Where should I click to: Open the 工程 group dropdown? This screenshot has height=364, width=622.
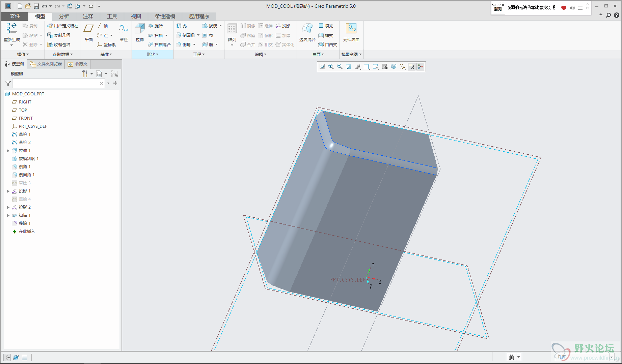coord(199,54)
